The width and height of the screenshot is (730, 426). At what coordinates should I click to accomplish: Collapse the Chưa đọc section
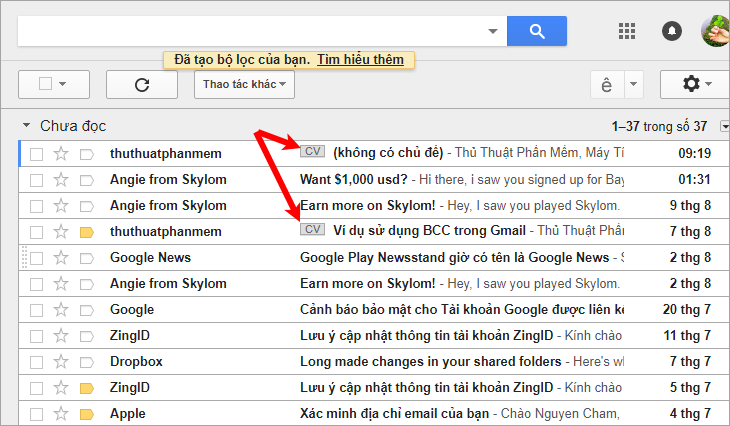[x=27, y=125]
